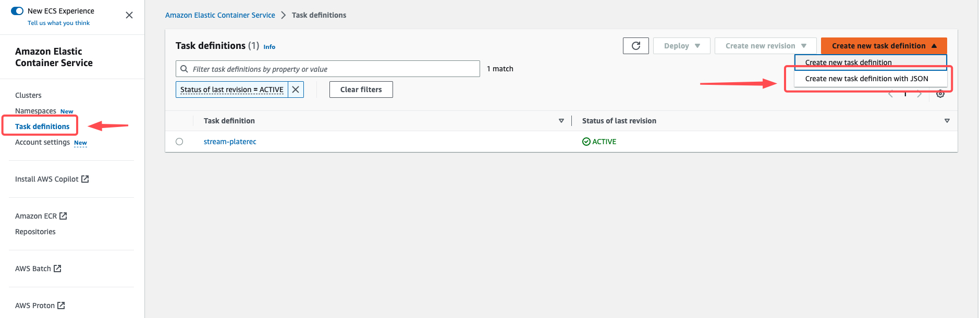Expand the Deploy dropdown
Image resolution: width=980 pixels, height=318 pixels.
(x=681, y=46)
